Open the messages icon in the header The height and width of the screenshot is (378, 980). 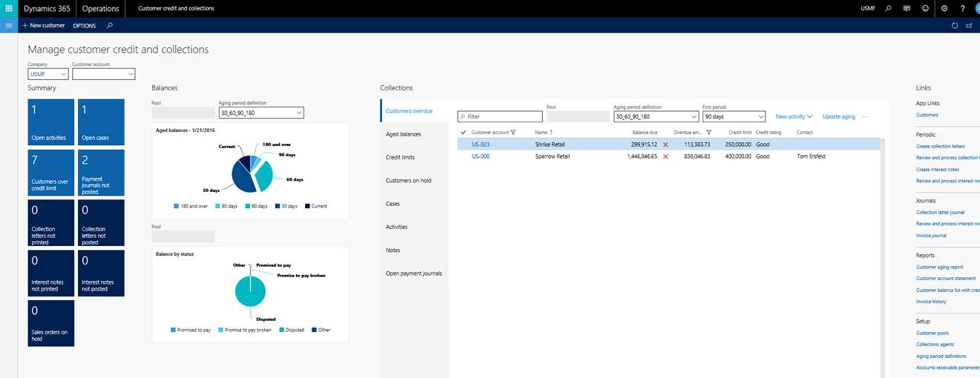click(x=907, y=8)
